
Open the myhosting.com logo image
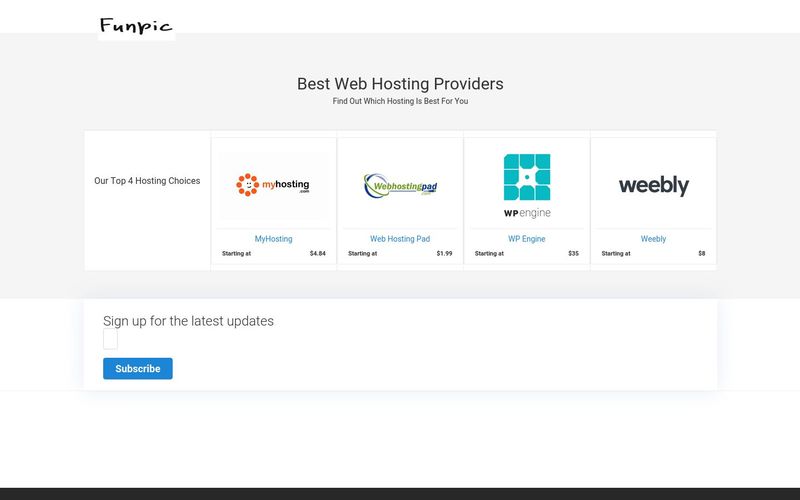click(273, 185)
